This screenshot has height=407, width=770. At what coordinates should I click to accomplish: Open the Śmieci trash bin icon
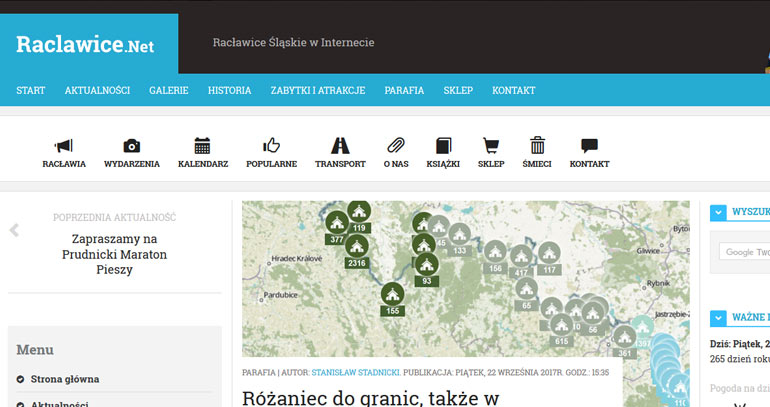point(537,145)
